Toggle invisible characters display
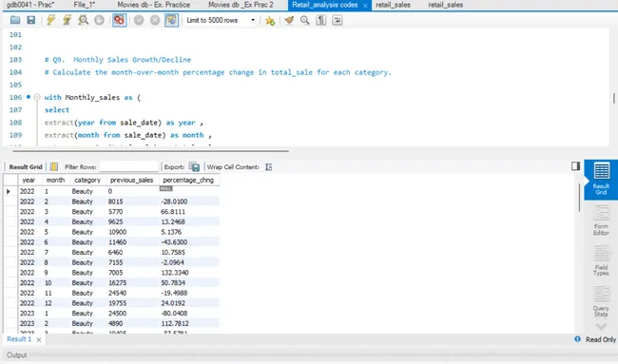 coord(320,20)
